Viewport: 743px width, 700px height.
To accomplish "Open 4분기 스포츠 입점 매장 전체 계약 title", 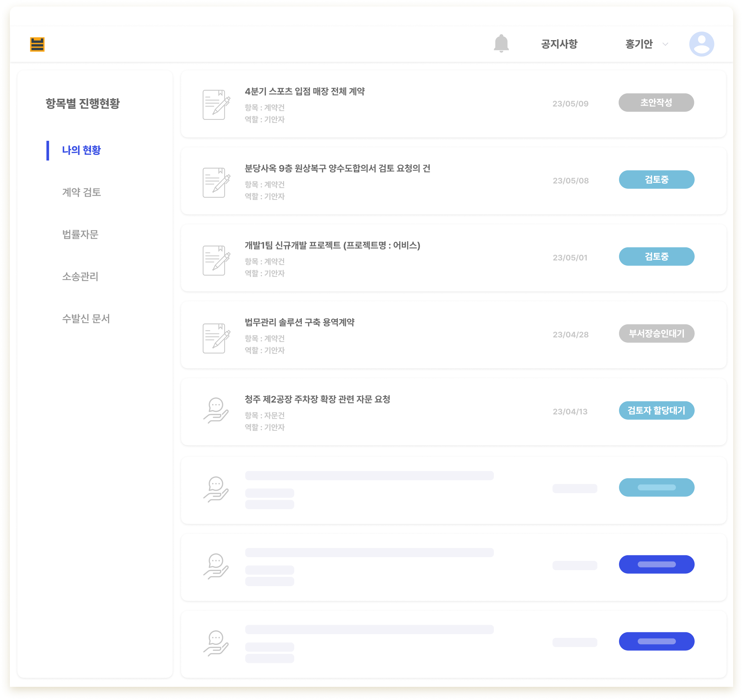I will 305,92.
